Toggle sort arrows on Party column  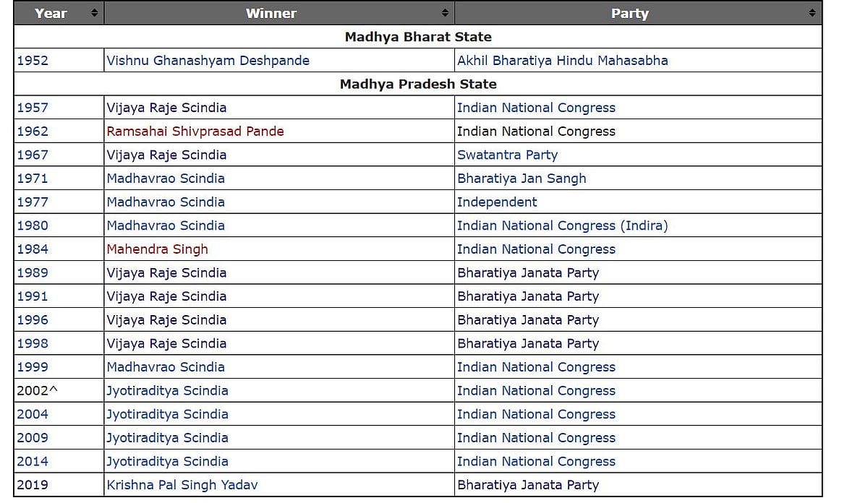coord(812,13)
